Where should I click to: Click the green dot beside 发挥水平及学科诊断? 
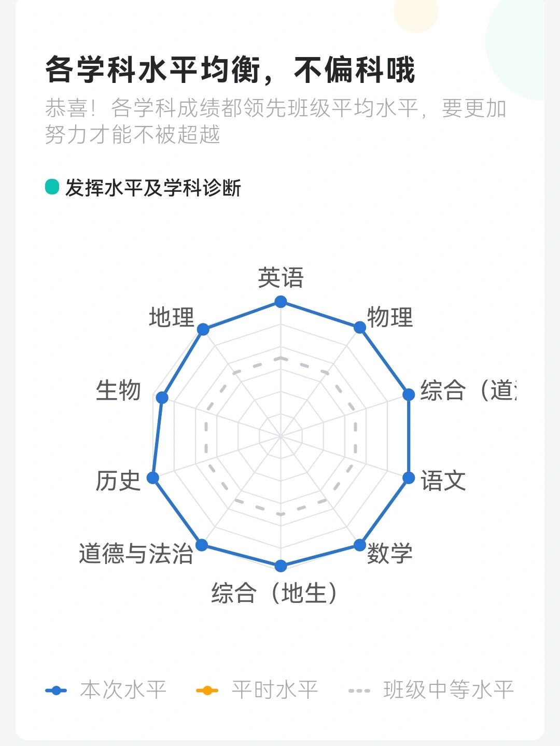[52, 187]
